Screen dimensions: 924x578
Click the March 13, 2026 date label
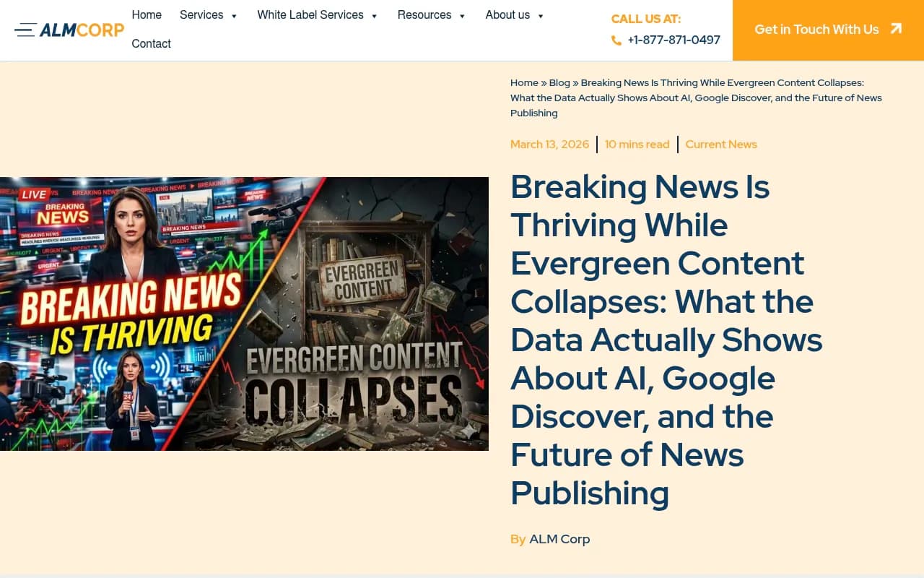pos(549,144)
